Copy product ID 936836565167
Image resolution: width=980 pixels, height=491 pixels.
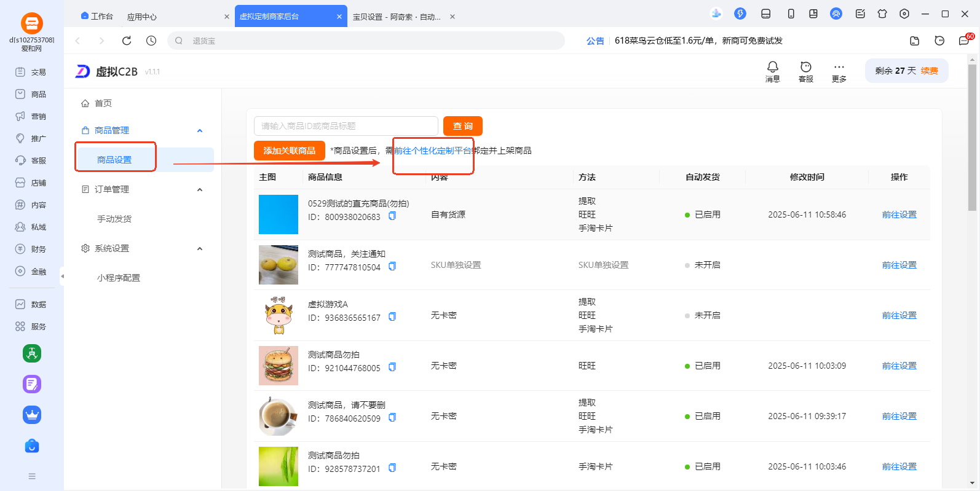[x=392, y=317]
